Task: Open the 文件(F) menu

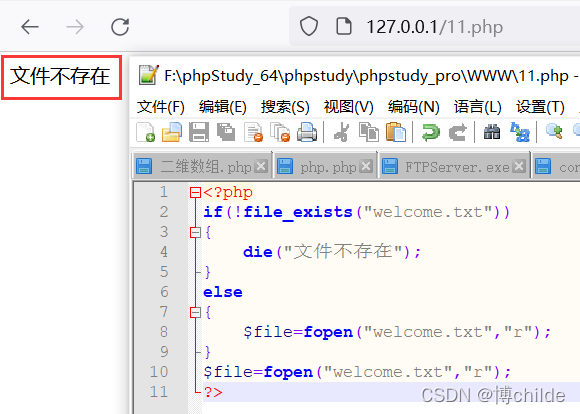Action: (x=161, y=107)
